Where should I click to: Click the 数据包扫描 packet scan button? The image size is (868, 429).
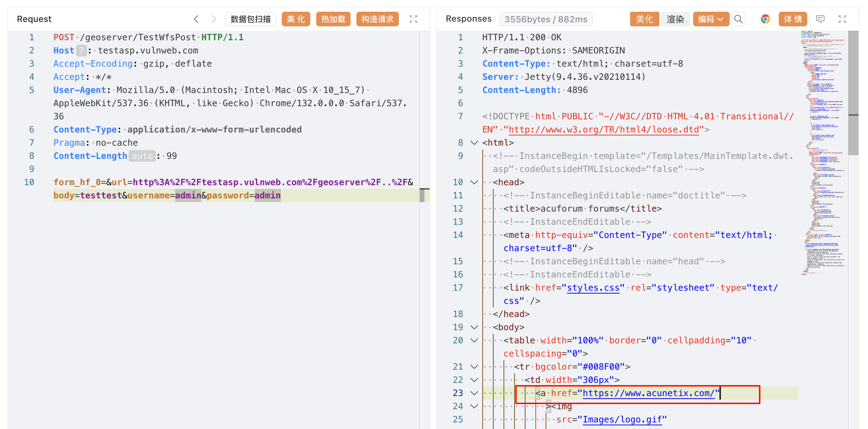pyautogui.click(x=251, y=19)
